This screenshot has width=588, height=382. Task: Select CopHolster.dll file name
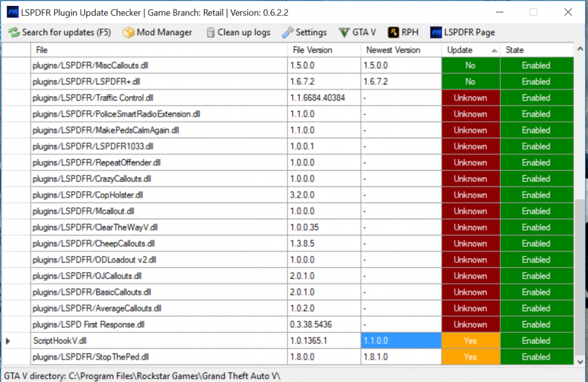tap(88, 195)
